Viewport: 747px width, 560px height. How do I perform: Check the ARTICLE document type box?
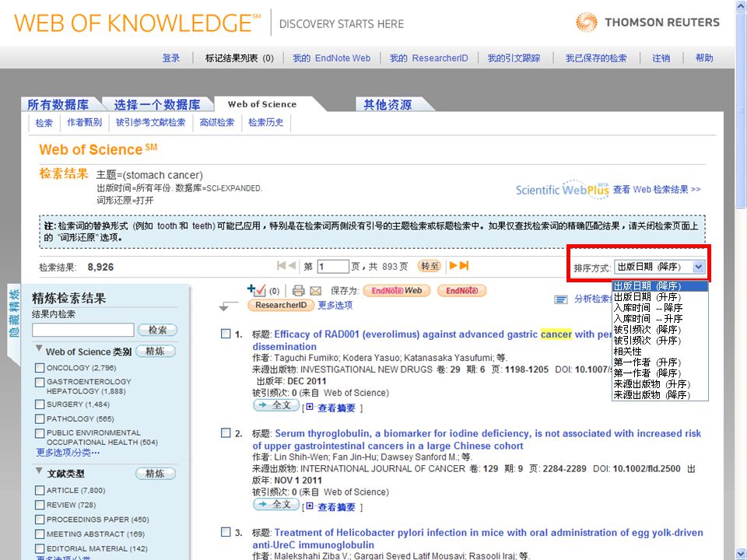(x=40, y=490)
